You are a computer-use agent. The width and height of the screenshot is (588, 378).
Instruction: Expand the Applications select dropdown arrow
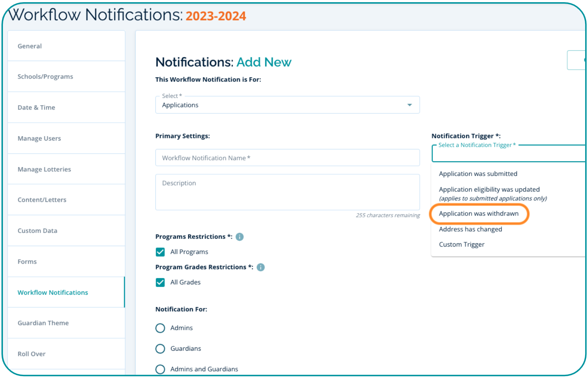(x=409, y=105)
